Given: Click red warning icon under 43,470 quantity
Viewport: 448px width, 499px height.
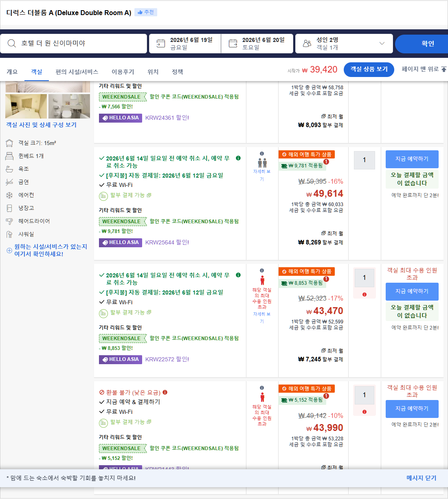Looking at the screenshot, I should click(364, 295).
